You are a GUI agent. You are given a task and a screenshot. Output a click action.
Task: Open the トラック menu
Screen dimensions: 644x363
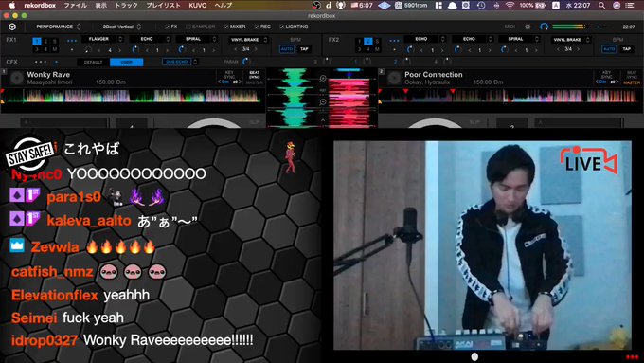pos(126,6)
